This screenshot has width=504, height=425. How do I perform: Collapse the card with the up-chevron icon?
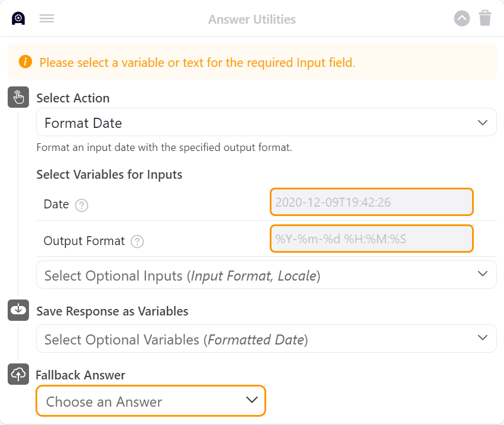(x=462, y=18)
